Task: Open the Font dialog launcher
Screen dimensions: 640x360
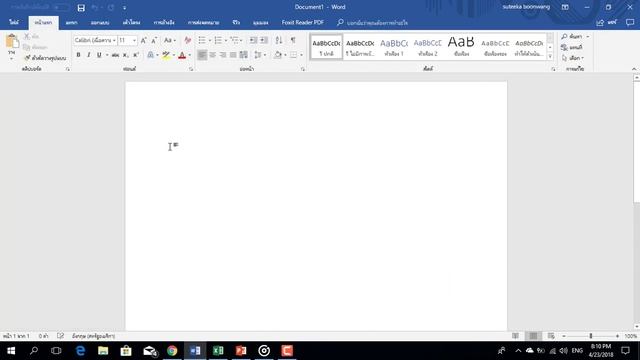Action: pos(191,69)
